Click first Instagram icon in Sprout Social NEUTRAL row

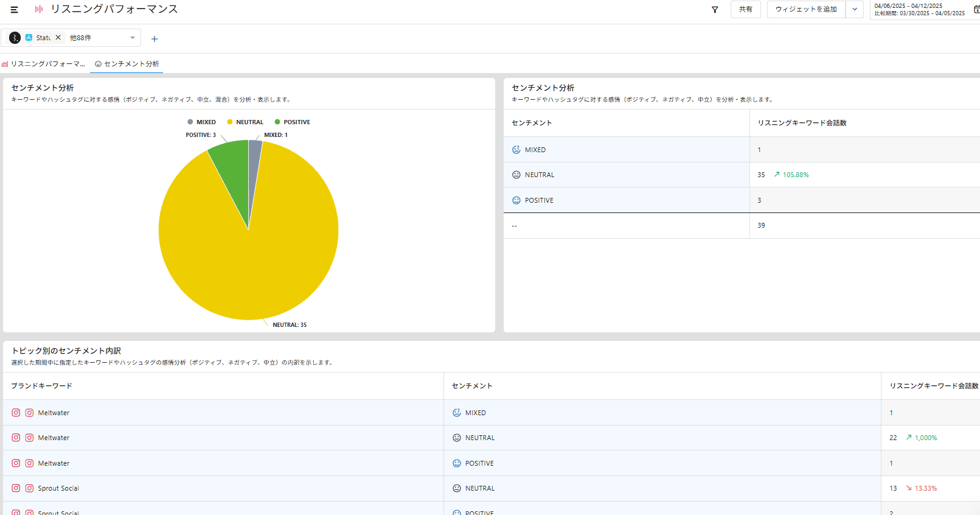tap(16, 488)
